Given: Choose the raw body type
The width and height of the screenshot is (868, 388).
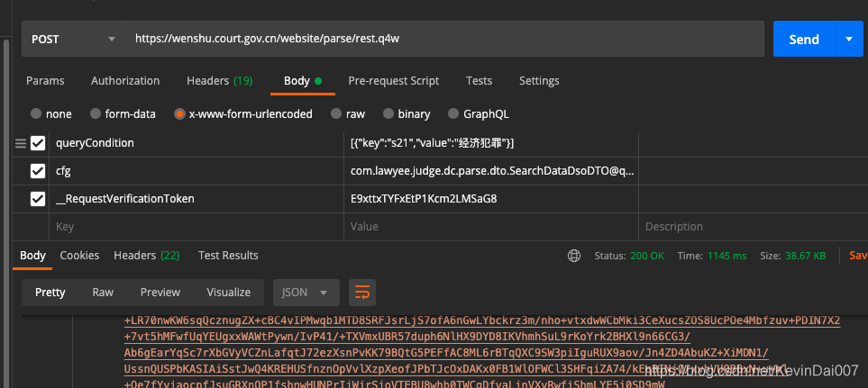Looking at the screenshot, I should (x=348, y=113).
